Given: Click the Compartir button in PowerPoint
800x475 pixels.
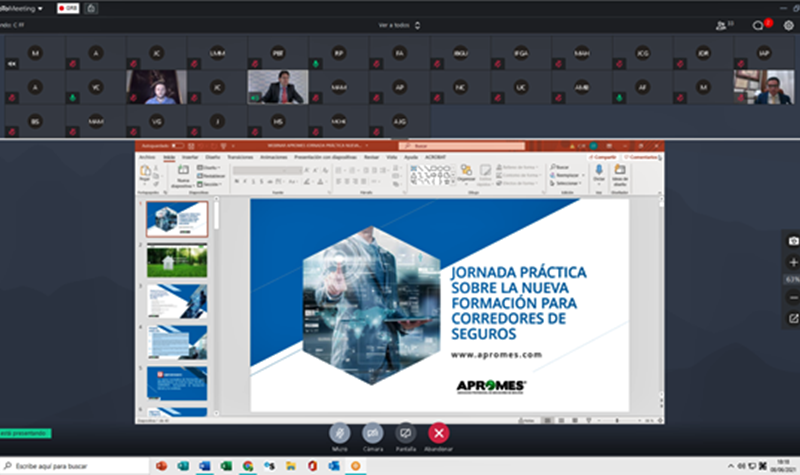Looking at the screenshot, I should tap(603, 157).
